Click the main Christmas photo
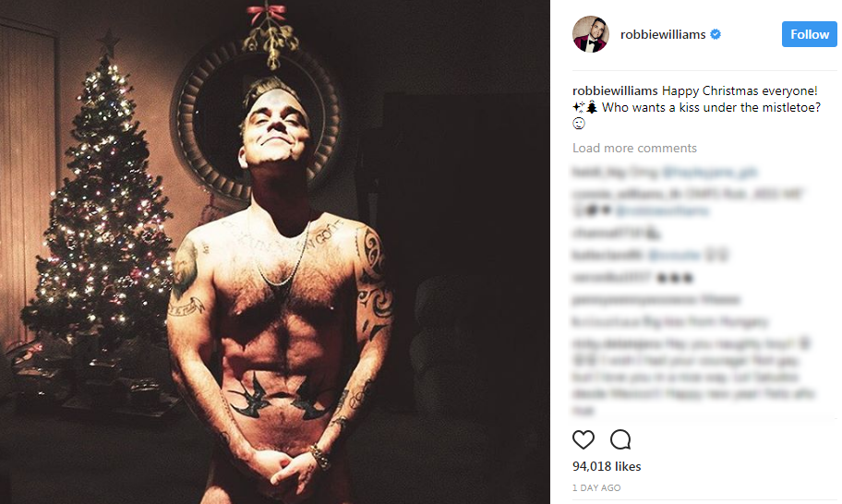 (x=275, y=252)
